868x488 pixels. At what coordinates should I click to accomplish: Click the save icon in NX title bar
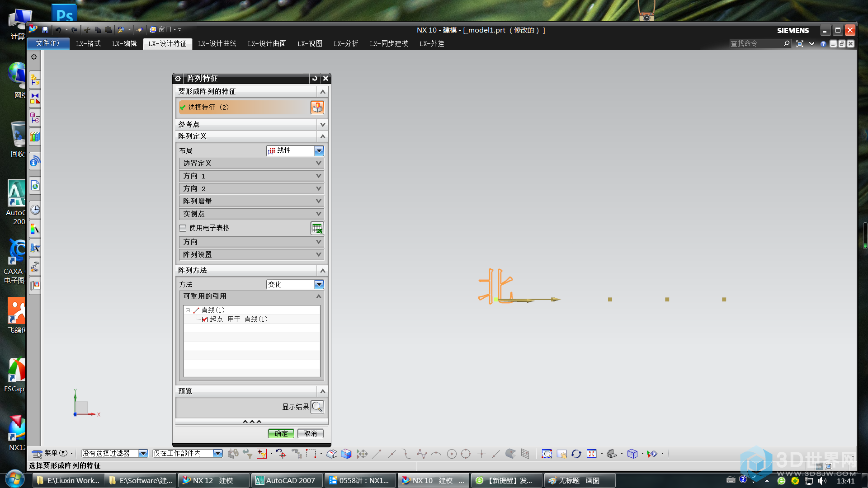click(45, 30)
